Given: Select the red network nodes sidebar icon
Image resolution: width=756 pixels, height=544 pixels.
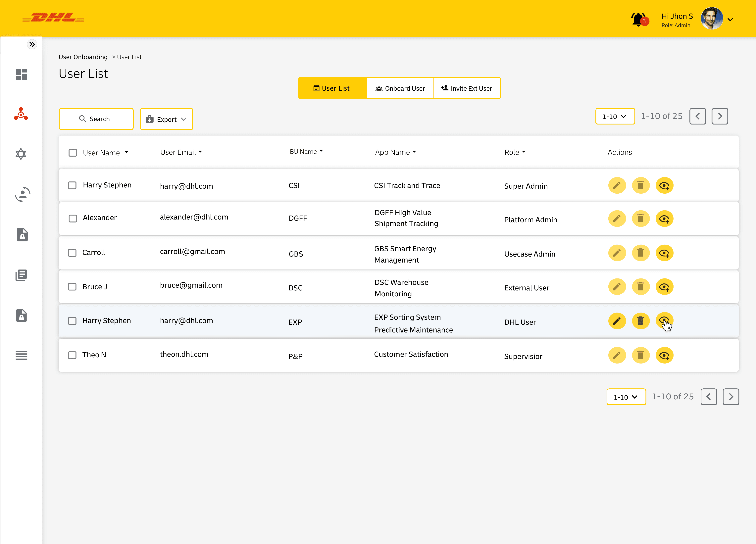Looking at the screenshot, I should (x=21, y=114).
